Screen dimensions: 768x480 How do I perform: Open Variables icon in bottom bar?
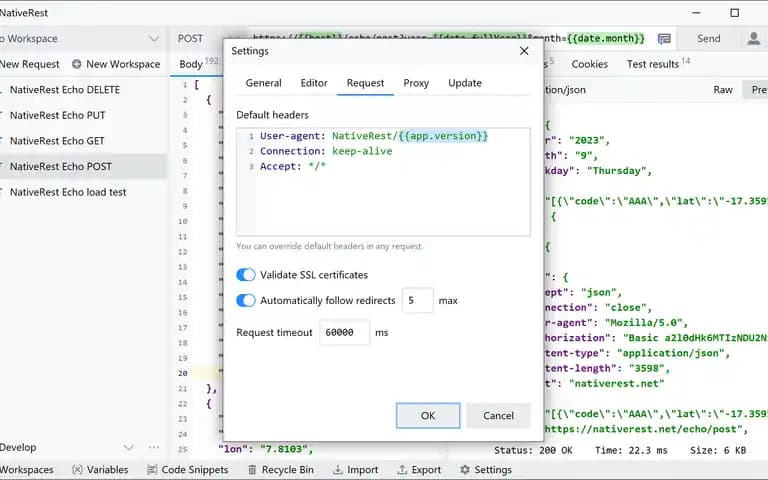[x=77, y=470]
